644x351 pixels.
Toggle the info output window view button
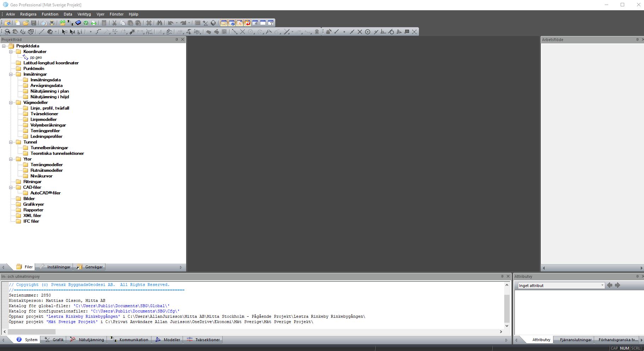click(232, 23)
